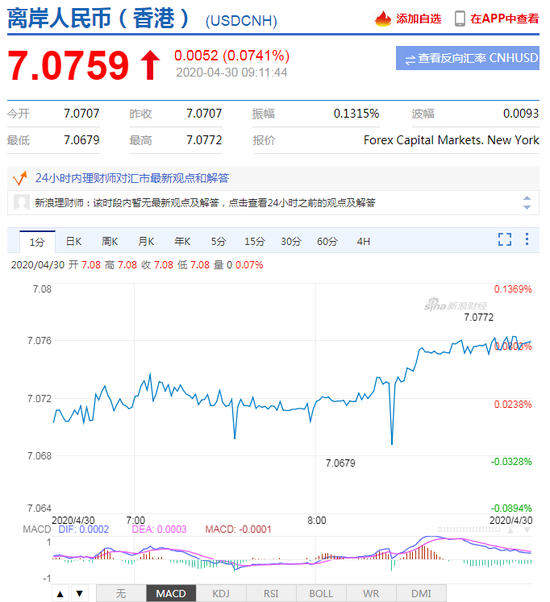Screen dimensions: 550x602
Task: Click the 波幅 value 0.0093
Action: [x=521, y=113]
